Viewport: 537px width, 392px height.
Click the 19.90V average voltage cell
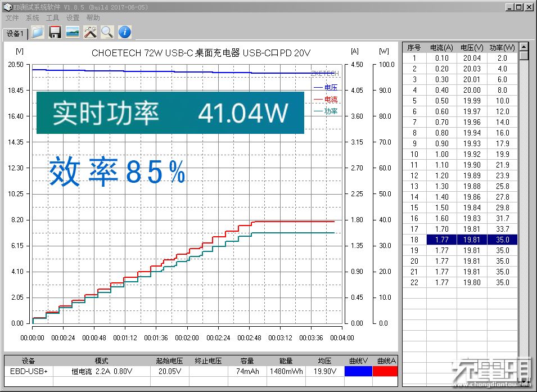[324, 371]
